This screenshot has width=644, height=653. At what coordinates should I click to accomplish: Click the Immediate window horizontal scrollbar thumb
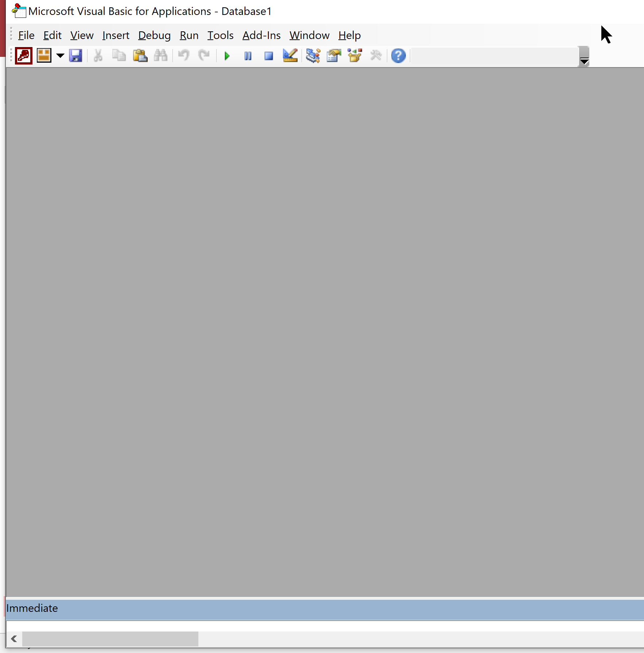pyautogui.click(x=110, y=639)
